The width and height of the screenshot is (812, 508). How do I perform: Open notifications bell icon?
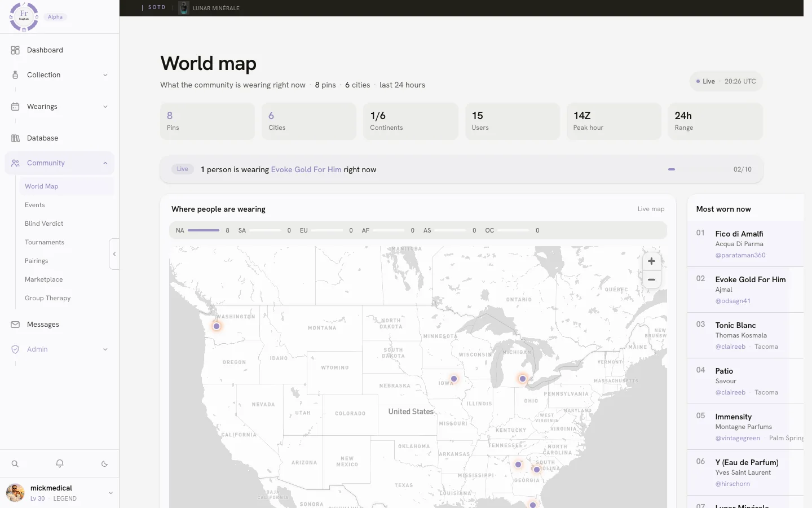tap(60, 464)
